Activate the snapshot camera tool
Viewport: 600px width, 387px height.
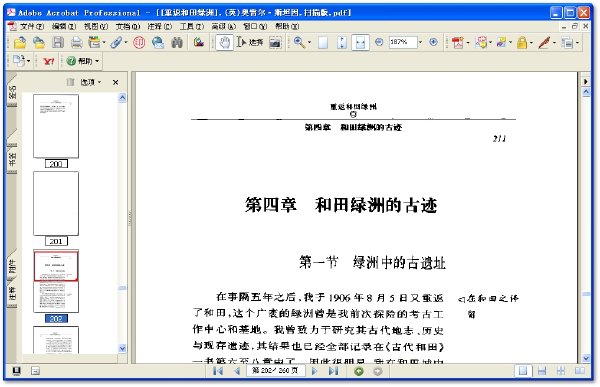[x=275, y=42]
